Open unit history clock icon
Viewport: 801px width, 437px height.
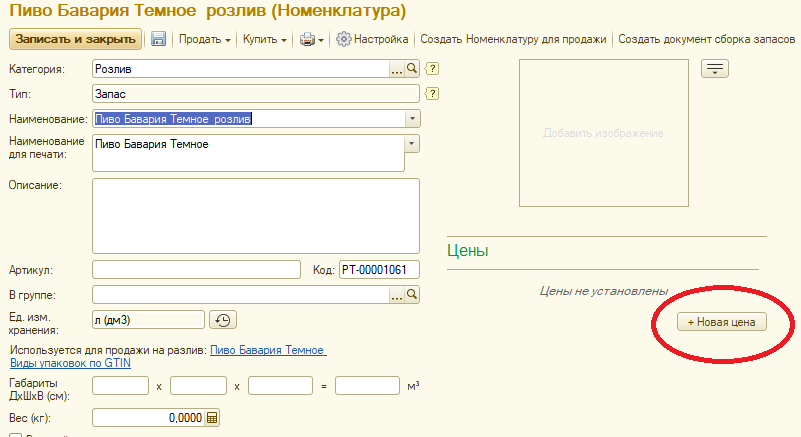coord(223,320)
